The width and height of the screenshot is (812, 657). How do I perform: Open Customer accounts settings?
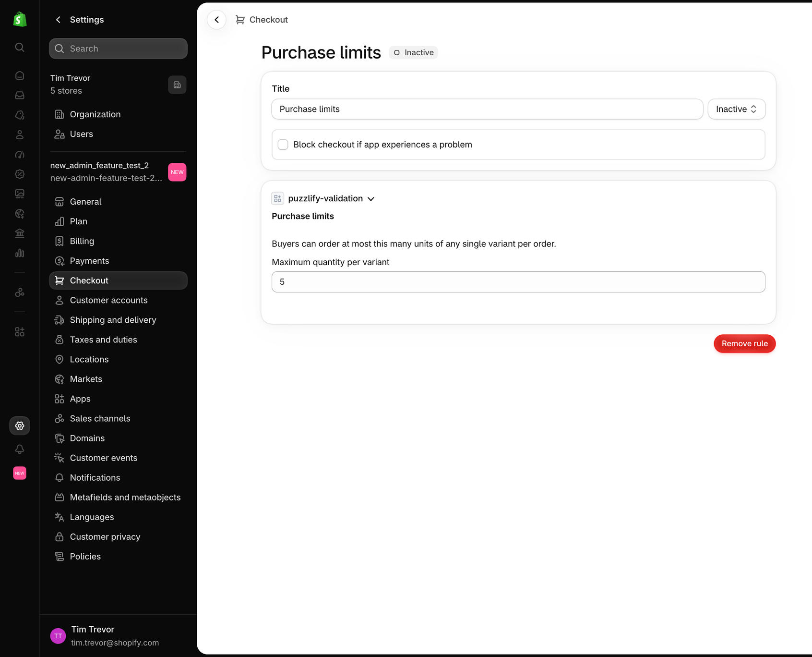pyautogui.click(x=118, y=300)
